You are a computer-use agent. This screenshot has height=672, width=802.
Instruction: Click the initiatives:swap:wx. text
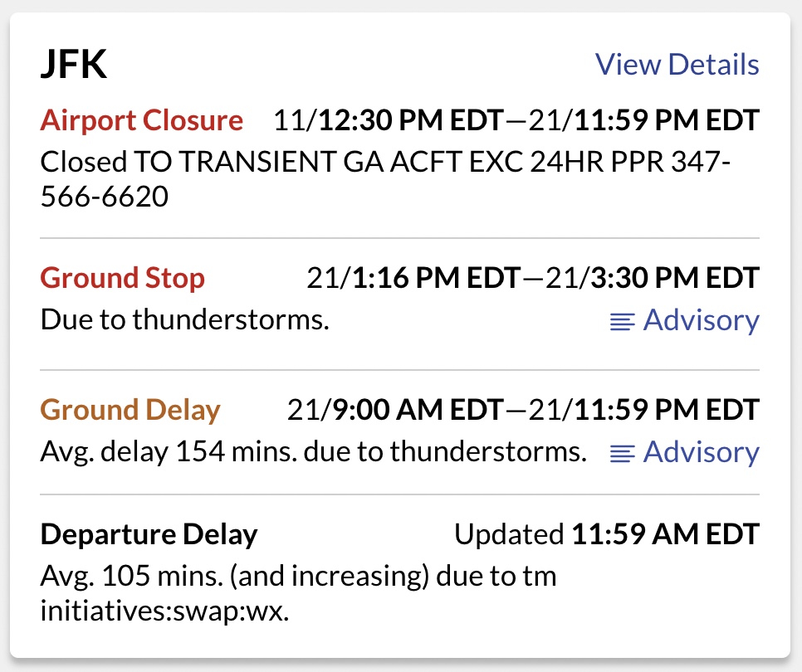[164, 611]
